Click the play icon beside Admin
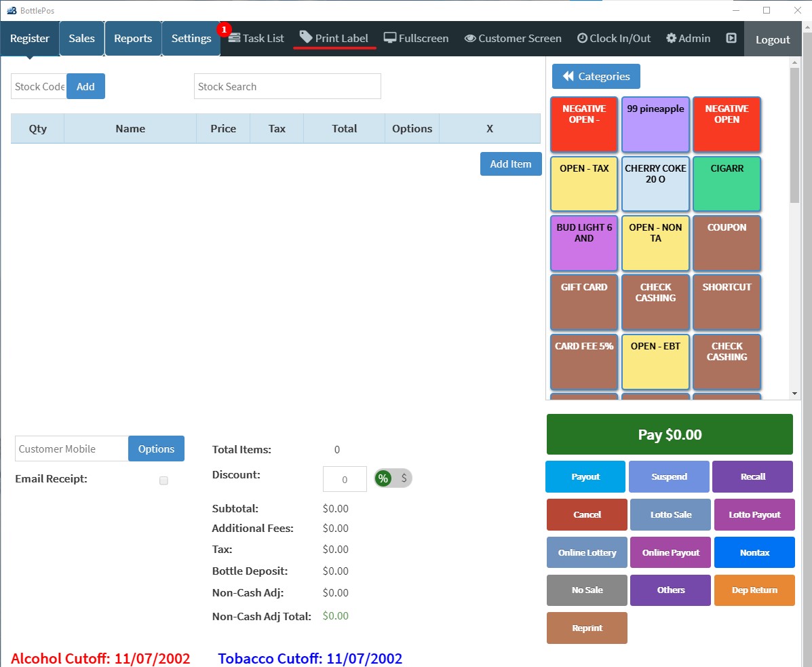This screenshot has height=667, width=812. [731, 39]
